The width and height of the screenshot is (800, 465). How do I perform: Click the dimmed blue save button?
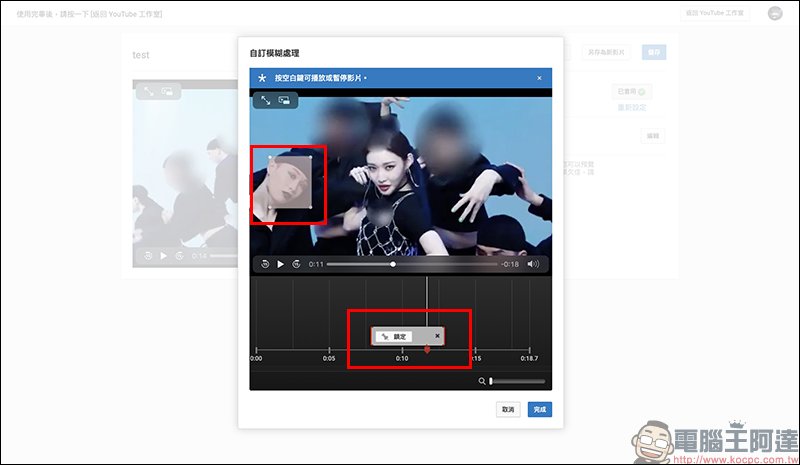point(654,52)
